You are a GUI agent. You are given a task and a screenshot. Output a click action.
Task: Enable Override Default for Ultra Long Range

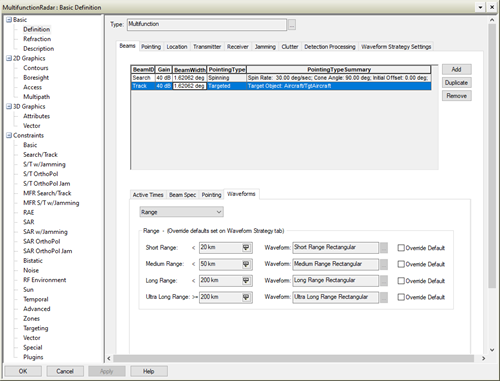(x=401, y=297)
